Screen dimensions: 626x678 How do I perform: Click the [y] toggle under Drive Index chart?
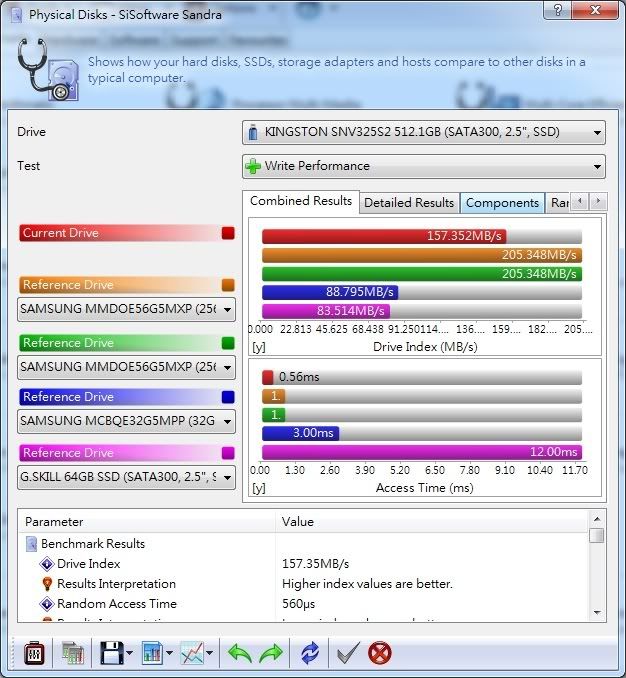pyautogui.click(x=259, y=347)
